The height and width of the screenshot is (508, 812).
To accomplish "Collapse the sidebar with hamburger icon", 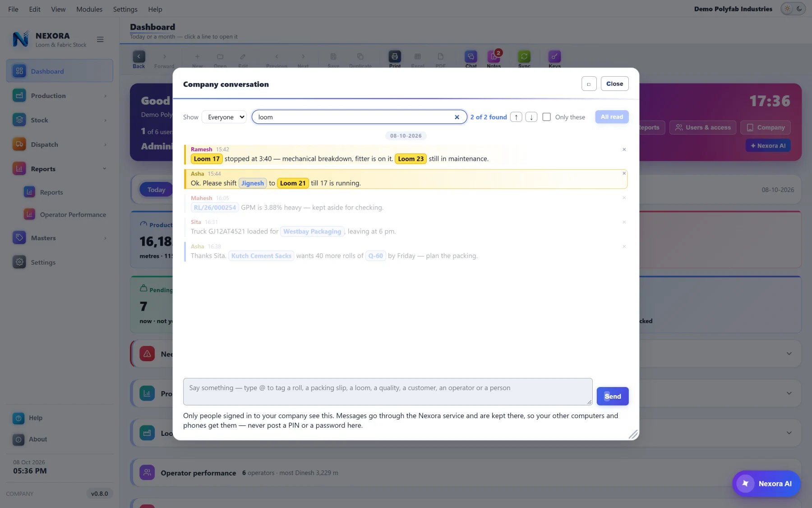I will [100, 39].
